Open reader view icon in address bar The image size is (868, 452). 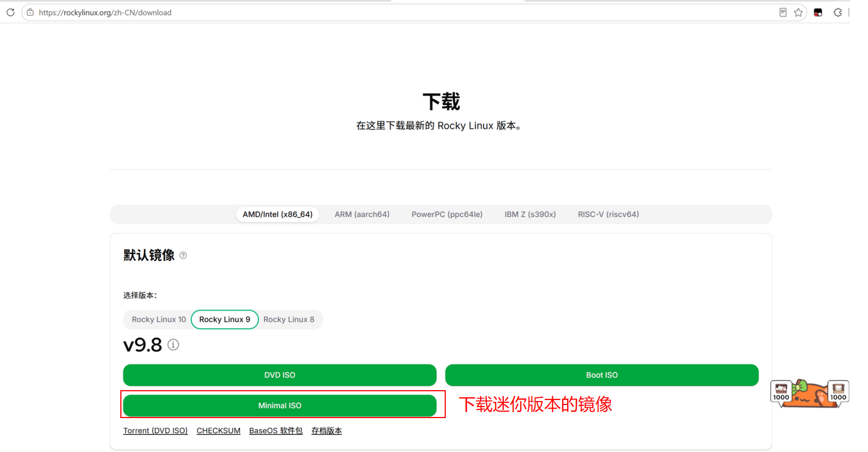tap(783, 12)
